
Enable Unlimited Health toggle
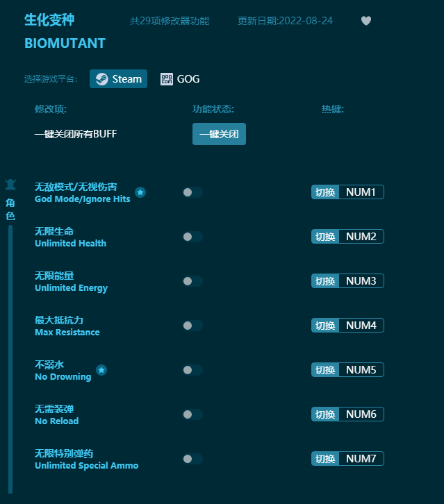coord(192,237)
